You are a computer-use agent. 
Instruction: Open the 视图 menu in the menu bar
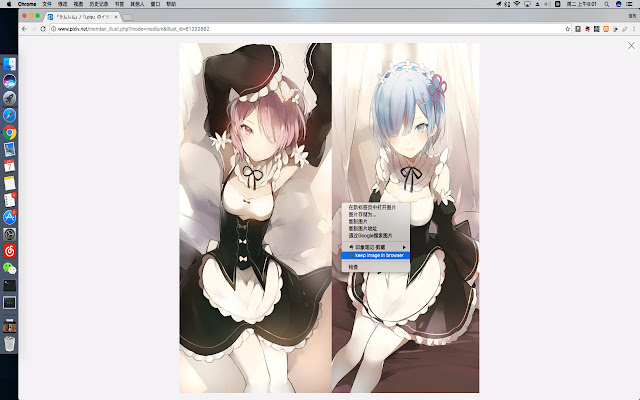(78, 4)
